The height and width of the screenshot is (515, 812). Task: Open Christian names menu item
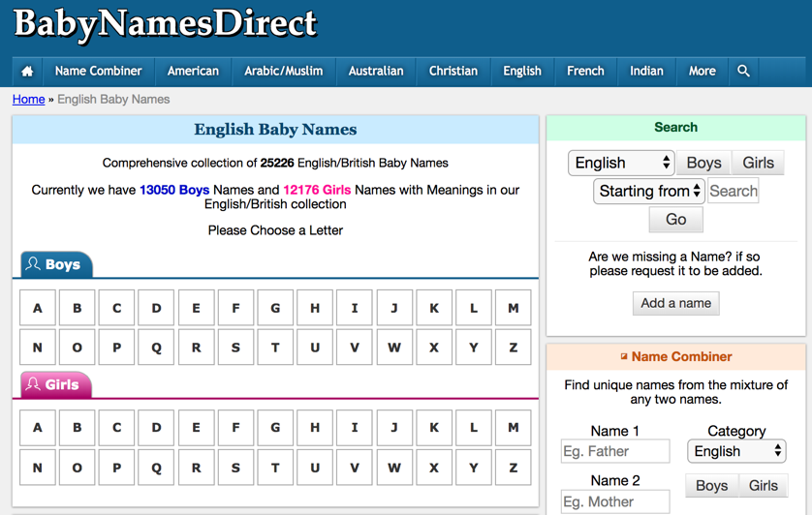point(453,72)
